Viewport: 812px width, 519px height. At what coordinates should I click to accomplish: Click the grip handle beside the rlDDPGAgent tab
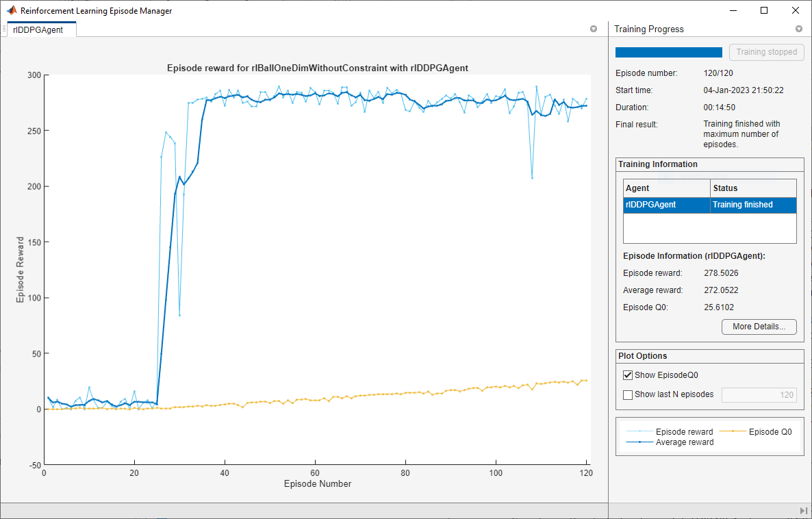tap(5, 29)
